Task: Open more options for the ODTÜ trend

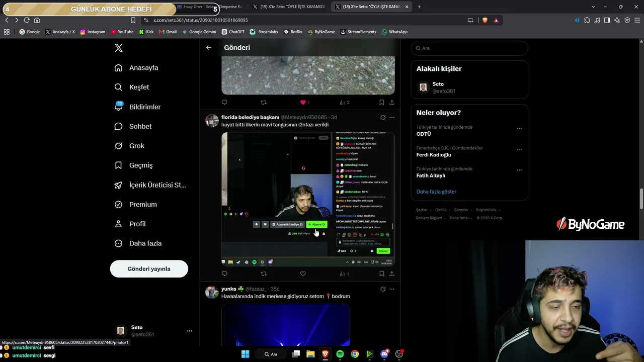Action: [x=519, y=128]
